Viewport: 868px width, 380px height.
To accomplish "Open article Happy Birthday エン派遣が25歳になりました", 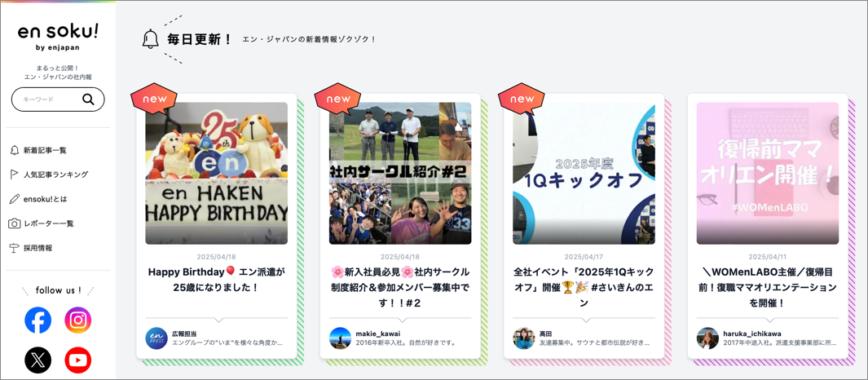I will (x=217, y=280).
